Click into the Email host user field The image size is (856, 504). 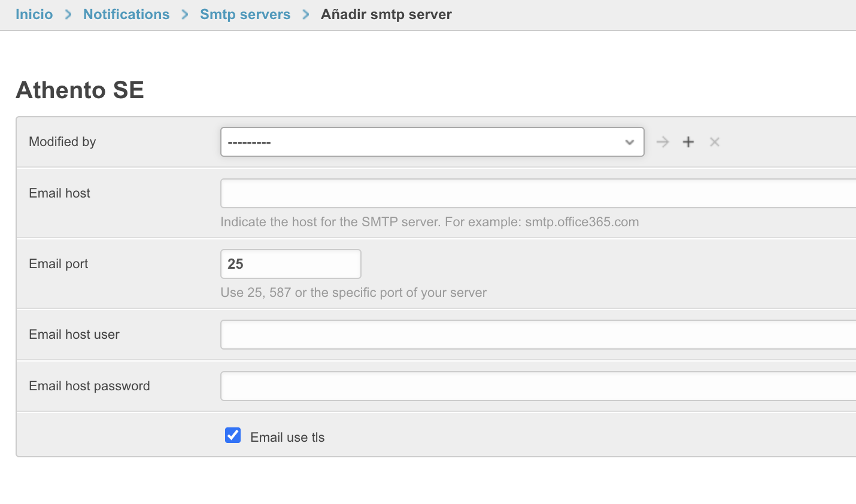538,335
